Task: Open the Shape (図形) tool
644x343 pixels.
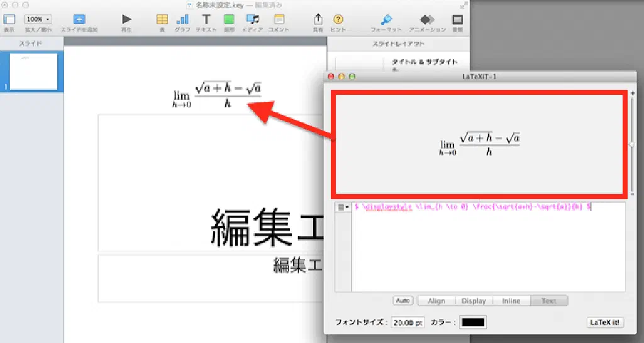Action: [229, 19]
